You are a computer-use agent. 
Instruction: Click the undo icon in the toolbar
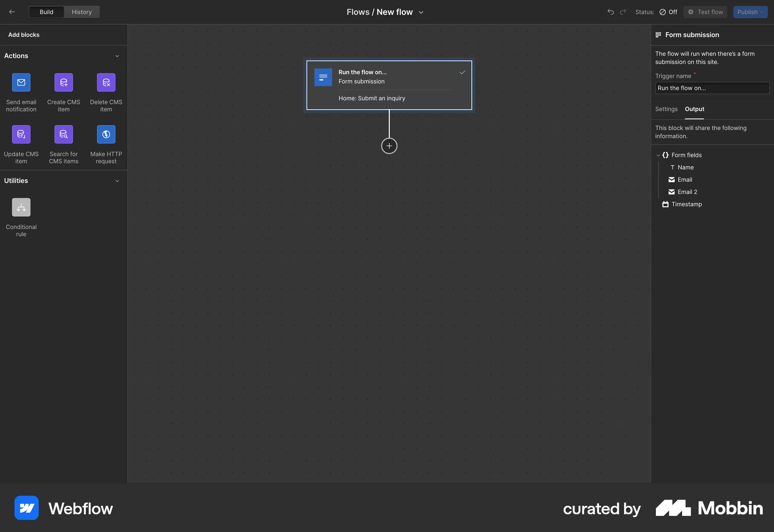coord(610,12)
